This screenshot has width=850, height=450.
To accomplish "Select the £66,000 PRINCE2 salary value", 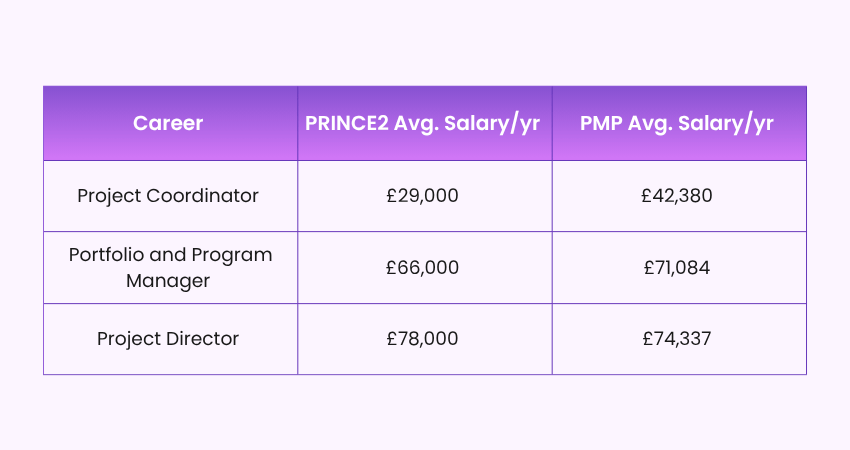I will (x=422, y=267).
